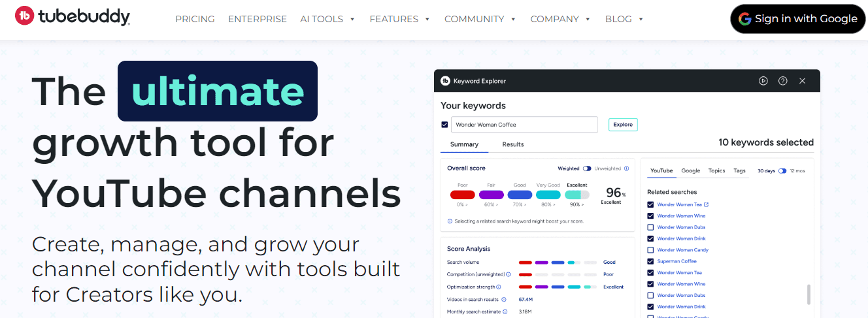Click Sign in with Google button
868x318 pixels.
pos(798,19)
